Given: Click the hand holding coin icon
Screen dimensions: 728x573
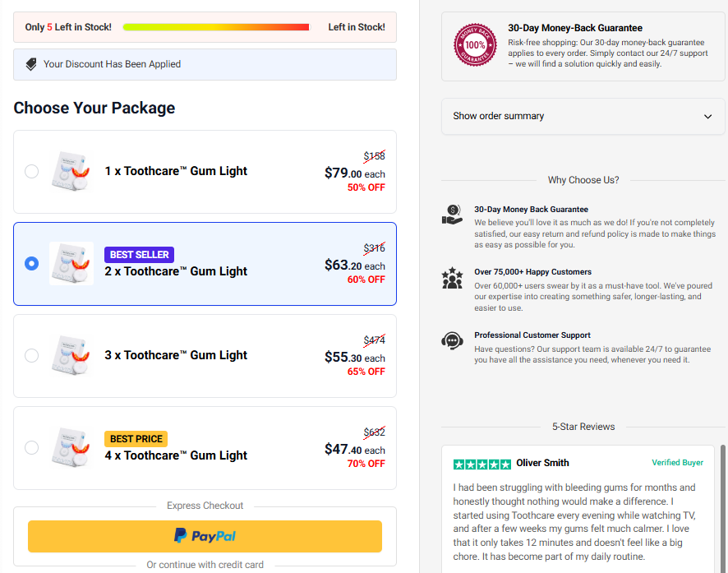Looking at the screenshot, I should pos(452,215).
